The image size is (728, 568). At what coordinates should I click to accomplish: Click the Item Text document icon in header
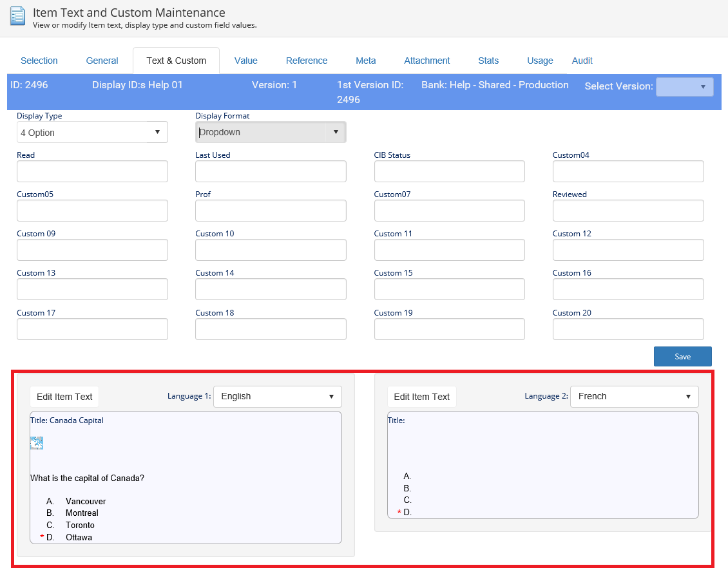click(x=18, y=16)
